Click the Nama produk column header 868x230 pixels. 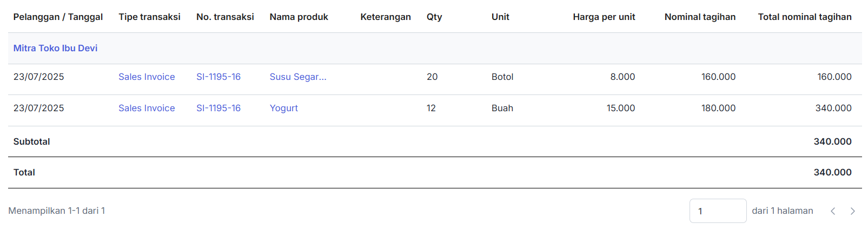point(299,17)
